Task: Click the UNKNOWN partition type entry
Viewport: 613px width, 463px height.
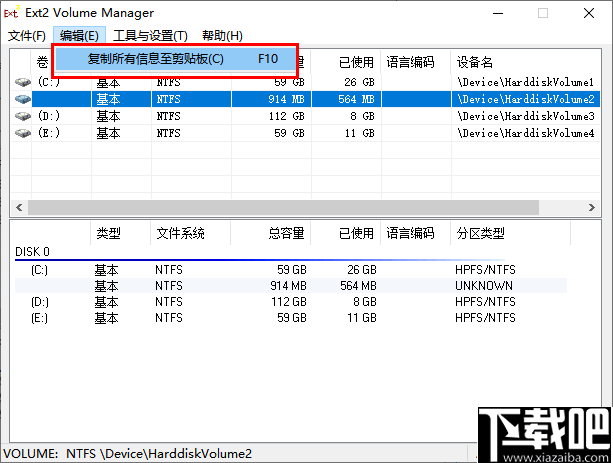Action: tap(484, 286)
